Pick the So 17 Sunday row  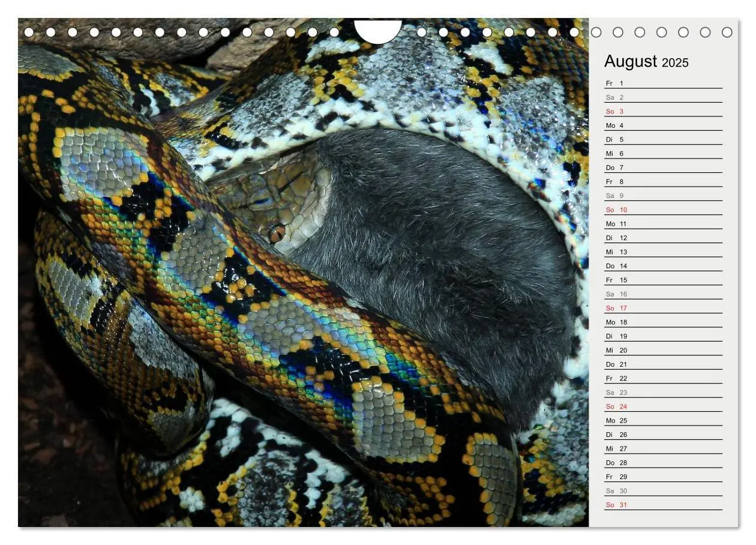[663, 308]
